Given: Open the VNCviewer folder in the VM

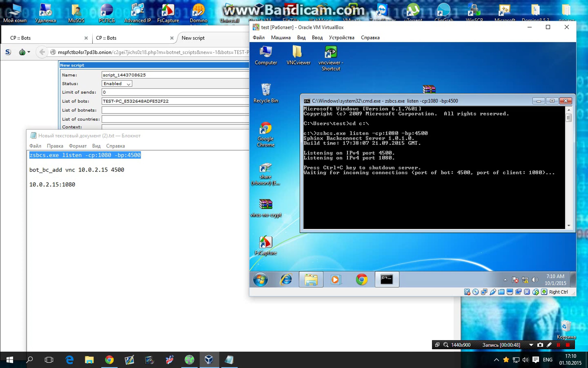Looking at the screenshot, I should coord(298,55).
